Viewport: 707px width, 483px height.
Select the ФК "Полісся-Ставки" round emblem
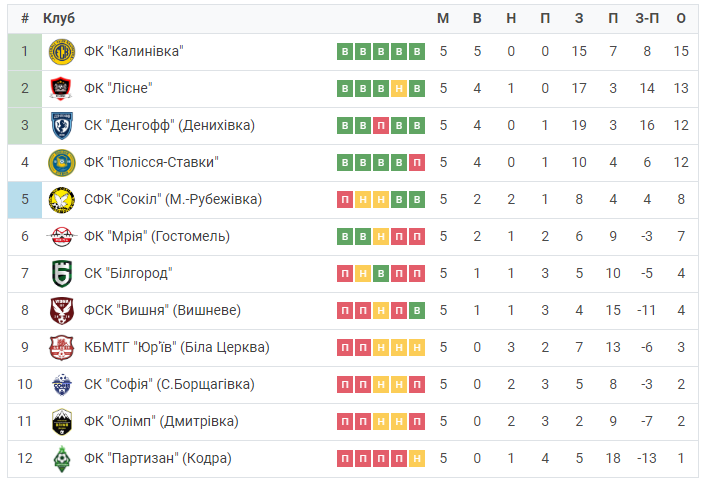[62, 162]
